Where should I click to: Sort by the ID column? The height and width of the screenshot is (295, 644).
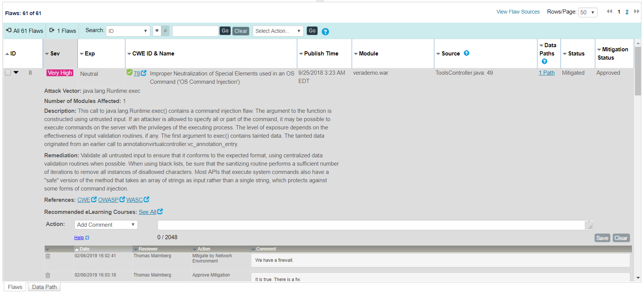[11, 54]
